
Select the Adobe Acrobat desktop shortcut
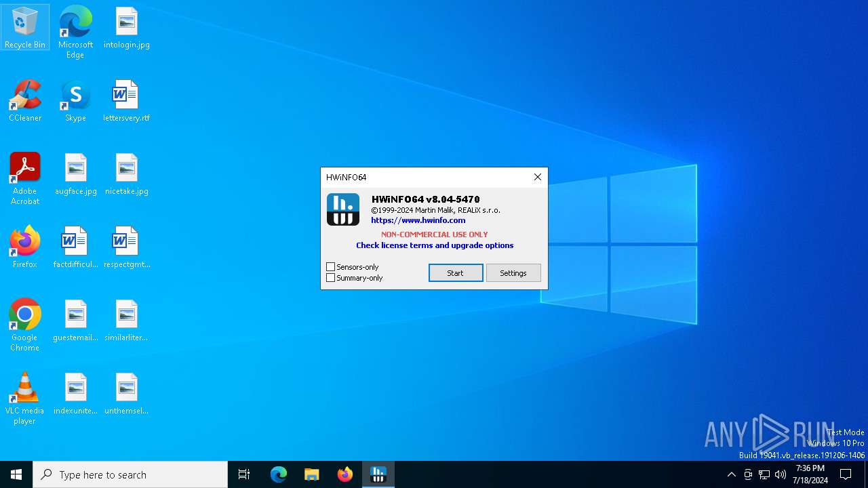[x=25, y=178]
